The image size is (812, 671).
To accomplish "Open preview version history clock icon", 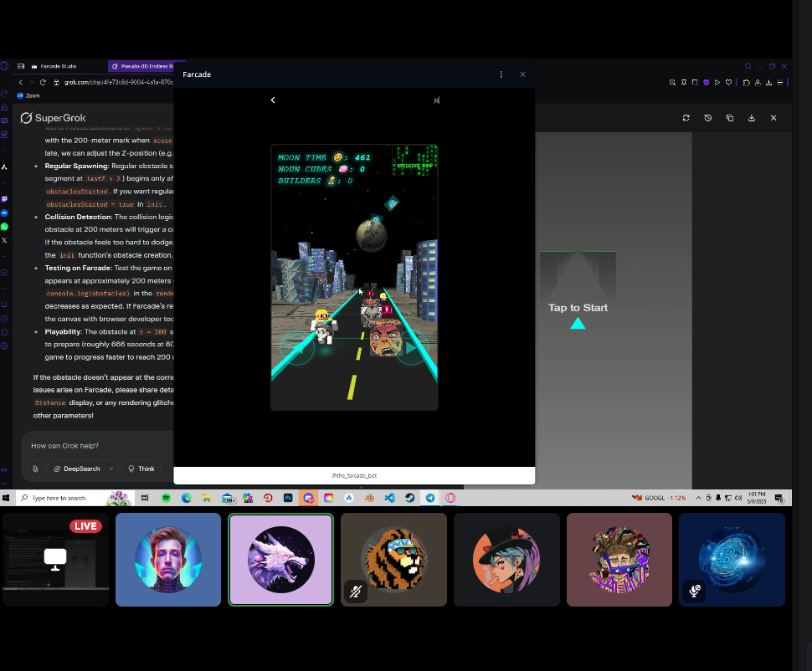I will click(x=708, y=118).
